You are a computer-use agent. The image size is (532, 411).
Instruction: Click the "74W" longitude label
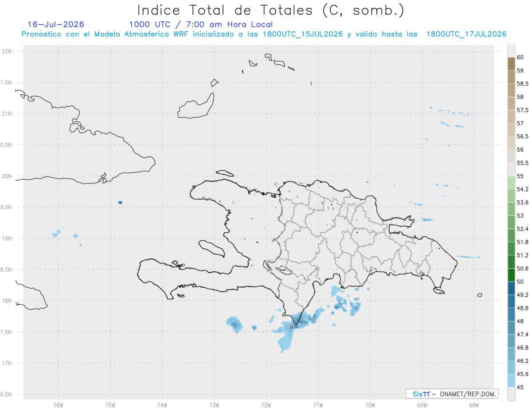tap(162, 405)
